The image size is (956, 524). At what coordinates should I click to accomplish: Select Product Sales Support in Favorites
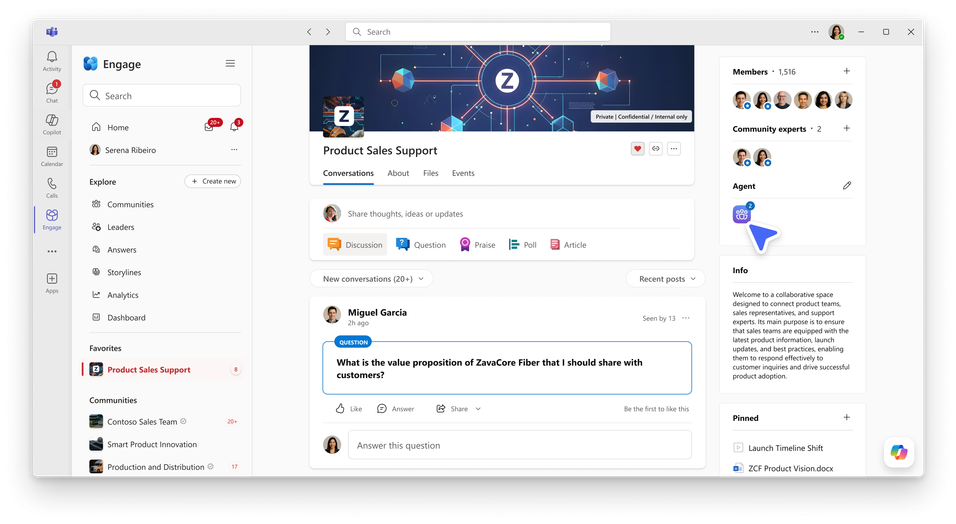[x=162, y=370]
